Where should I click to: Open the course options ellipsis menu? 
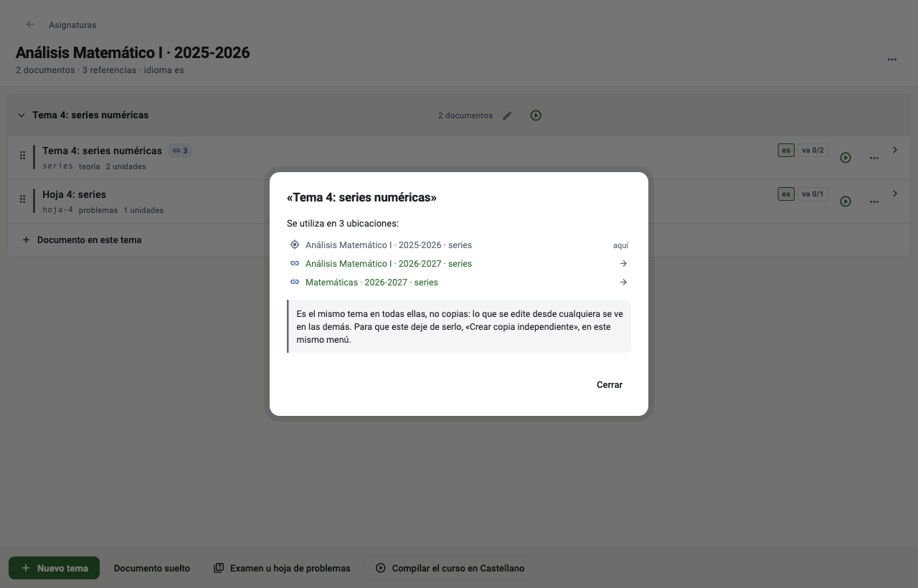[x=892, y=60]
